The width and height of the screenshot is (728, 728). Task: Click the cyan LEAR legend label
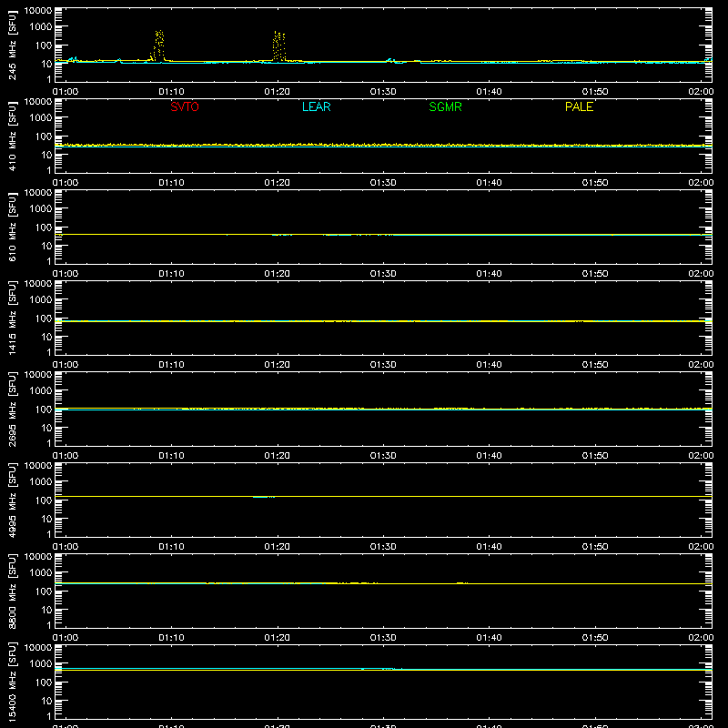(x=316, y=106)
